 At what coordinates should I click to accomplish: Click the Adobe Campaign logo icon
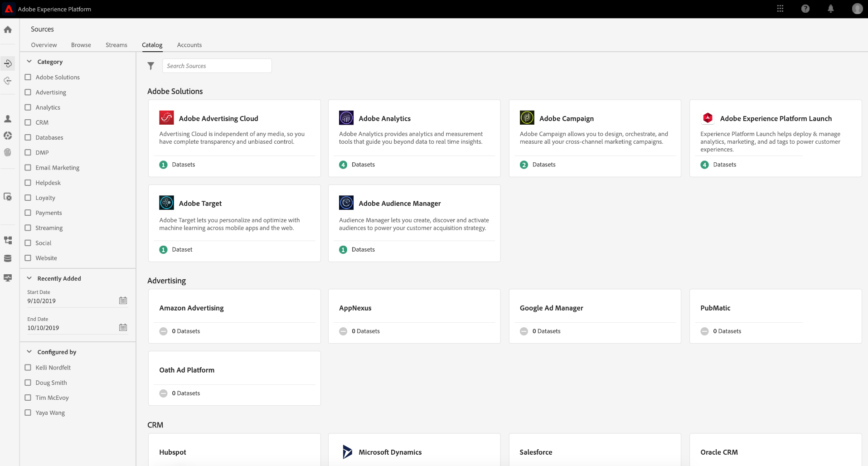click(x=527, y=118)
